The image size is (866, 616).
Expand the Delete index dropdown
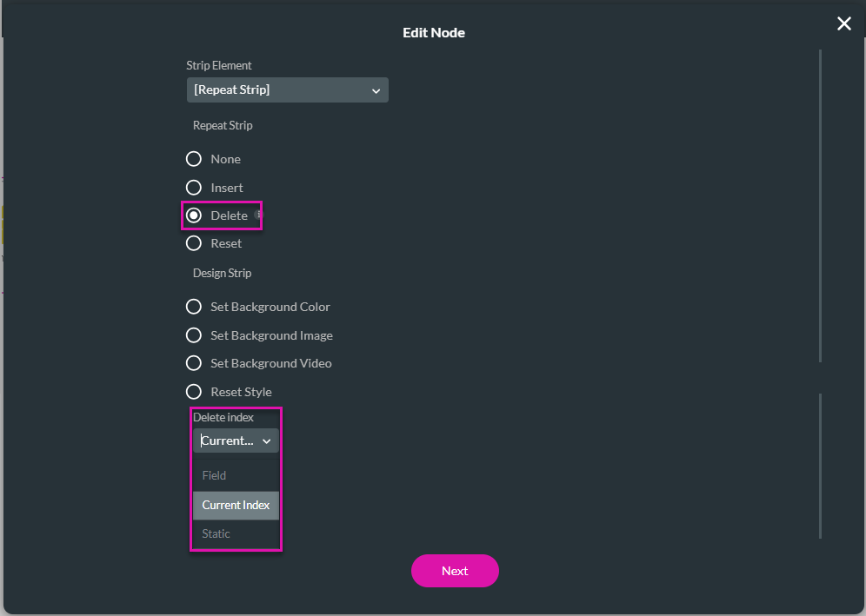[235, 440]
